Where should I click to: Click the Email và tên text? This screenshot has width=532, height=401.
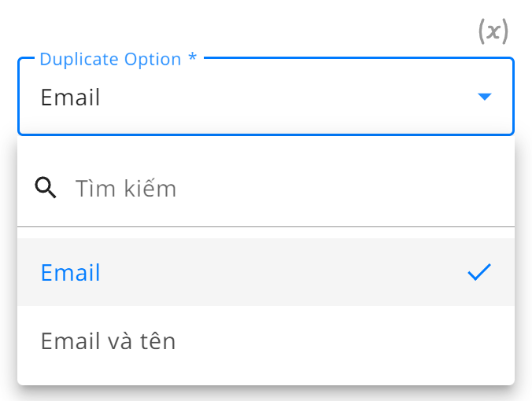pos(108,340)
